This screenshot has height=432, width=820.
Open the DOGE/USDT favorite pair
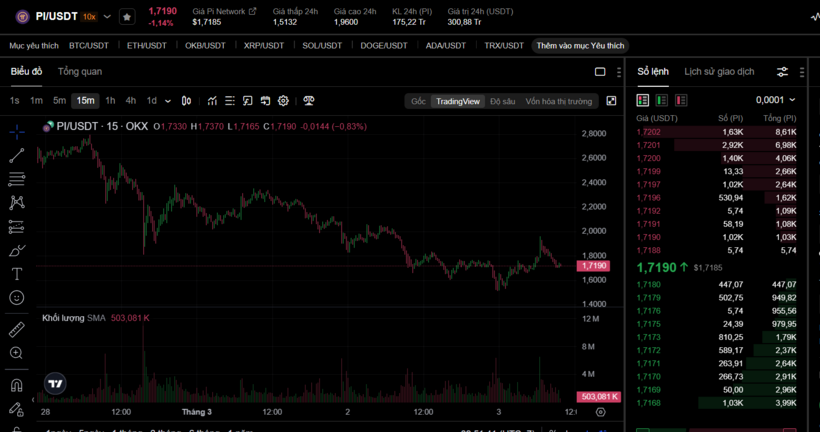tap(384, 46)
